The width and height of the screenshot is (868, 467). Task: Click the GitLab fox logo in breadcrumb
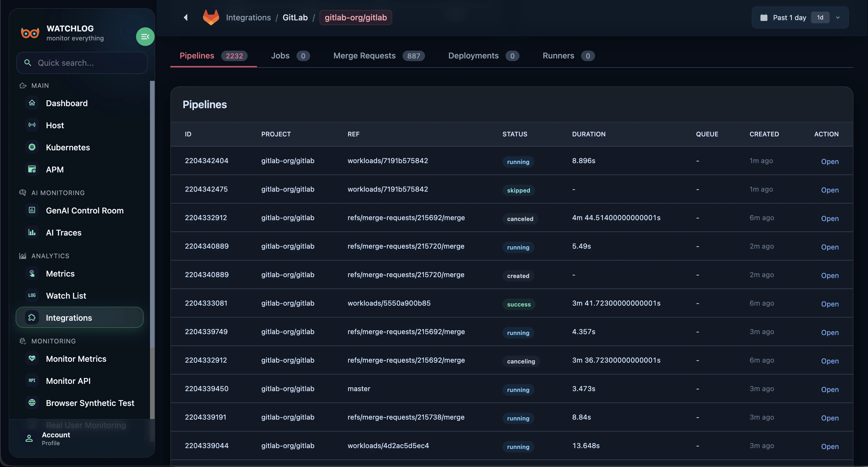point(211,17)
